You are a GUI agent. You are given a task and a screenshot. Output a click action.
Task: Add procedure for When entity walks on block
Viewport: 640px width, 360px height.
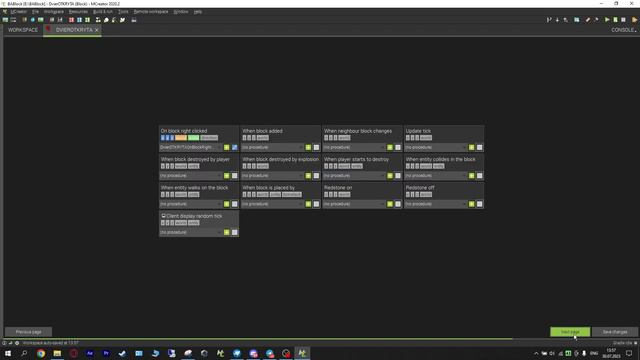(x=227, y=204)
